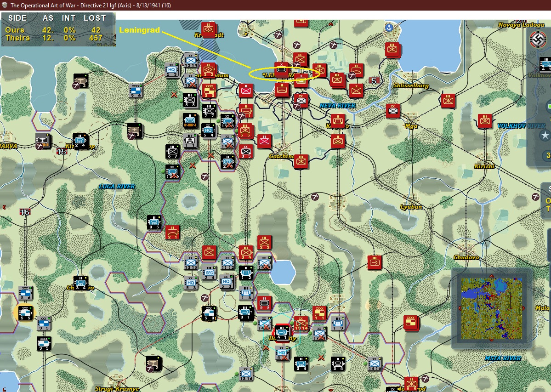The image size is (551, 392).
Task: Click the red Soviet division rated 3-5
Action: coord(246,151)
